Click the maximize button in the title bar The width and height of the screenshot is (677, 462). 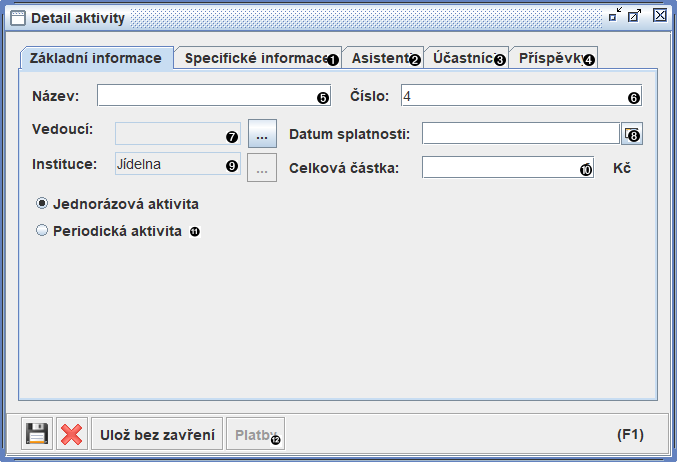coord(634,15)
